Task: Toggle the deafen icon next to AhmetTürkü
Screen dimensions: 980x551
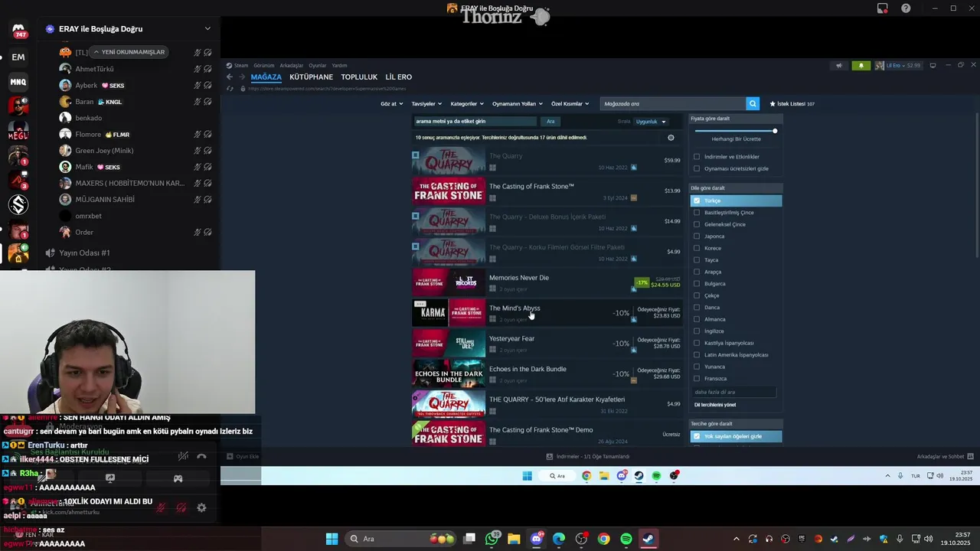Action: tap(207, 69)
